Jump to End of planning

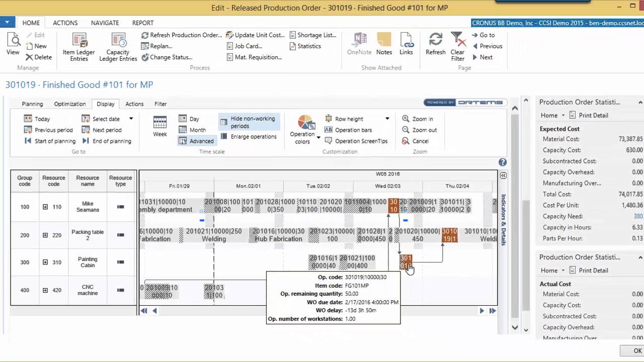[x=106, y=141]
